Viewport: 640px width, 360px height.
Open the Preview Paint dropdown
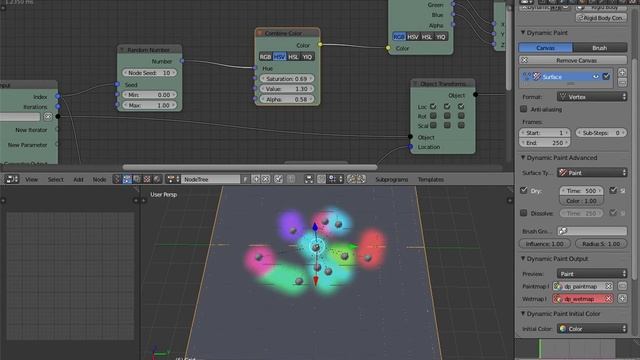tap(592, 274)
